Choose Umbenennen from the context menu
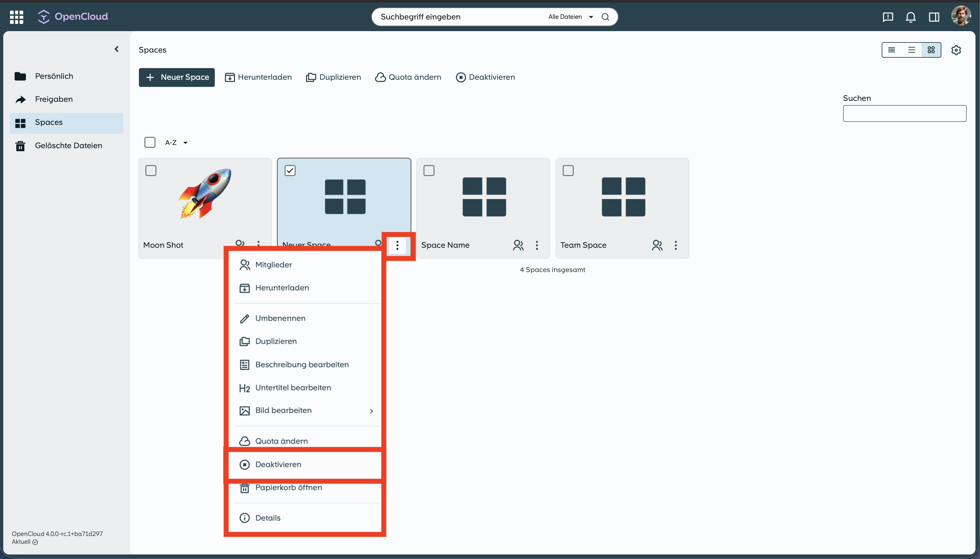 (280, 318)
